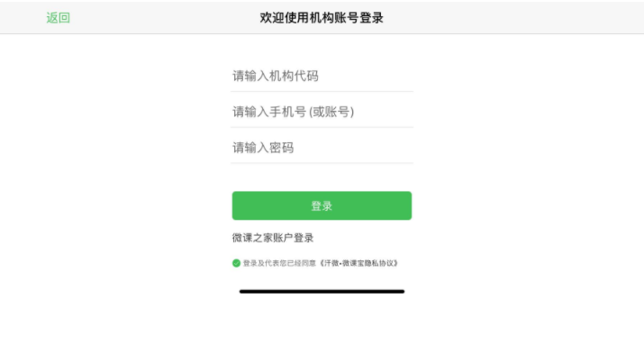View the privacy agreement in book-title brackets

358,263
